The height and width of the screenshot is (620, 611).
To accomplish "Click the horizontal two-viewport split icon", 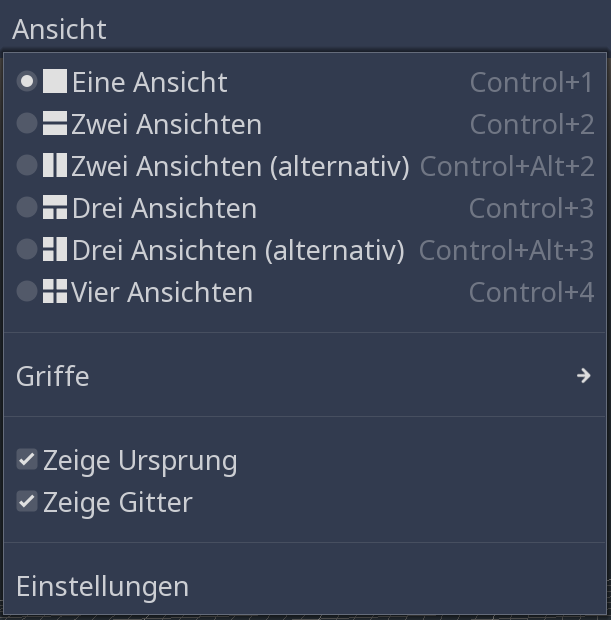I will point(55,123).
